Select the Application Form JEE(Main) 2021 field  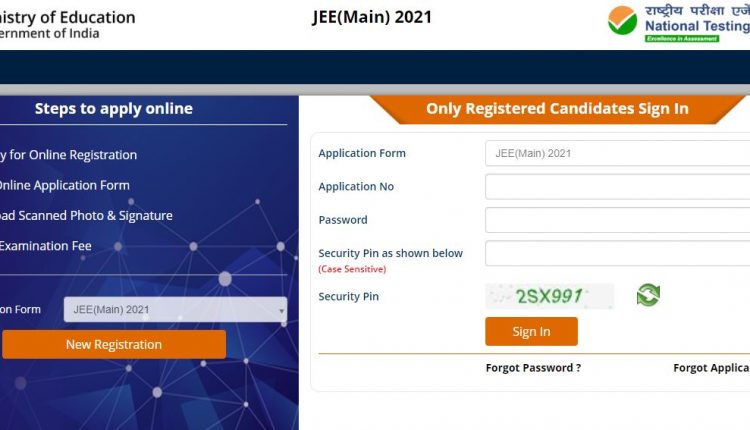[618, 153]
